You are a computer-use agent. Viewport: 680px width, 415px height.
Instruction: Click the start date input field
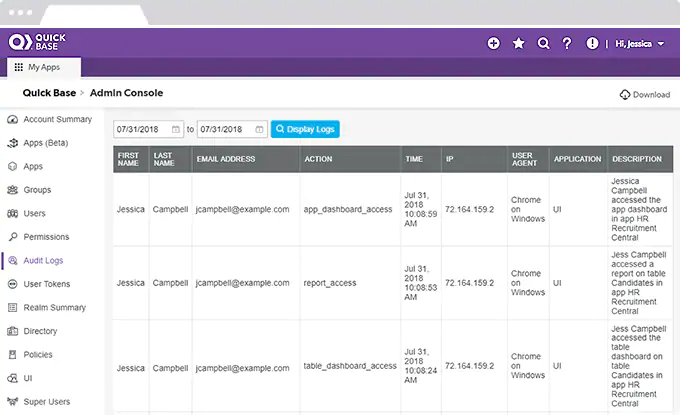[148, 129]
